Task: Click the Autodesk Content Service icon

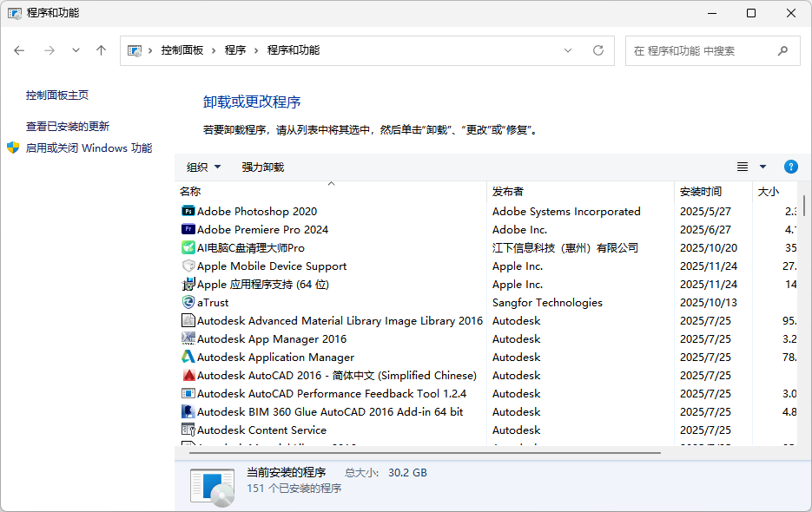Action: coord(188,430)
